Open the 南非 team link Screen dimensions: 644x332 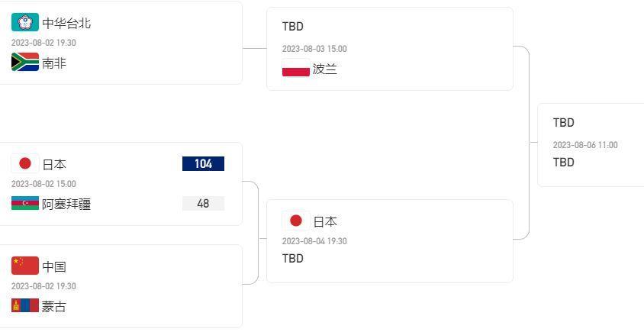[x=54, y=63]
